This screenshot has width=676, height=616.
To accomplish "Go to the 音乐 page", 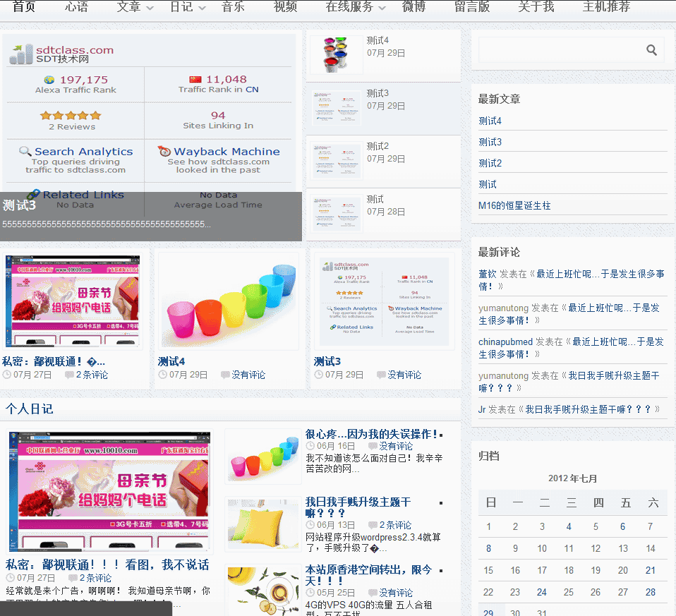I will 233,7.
